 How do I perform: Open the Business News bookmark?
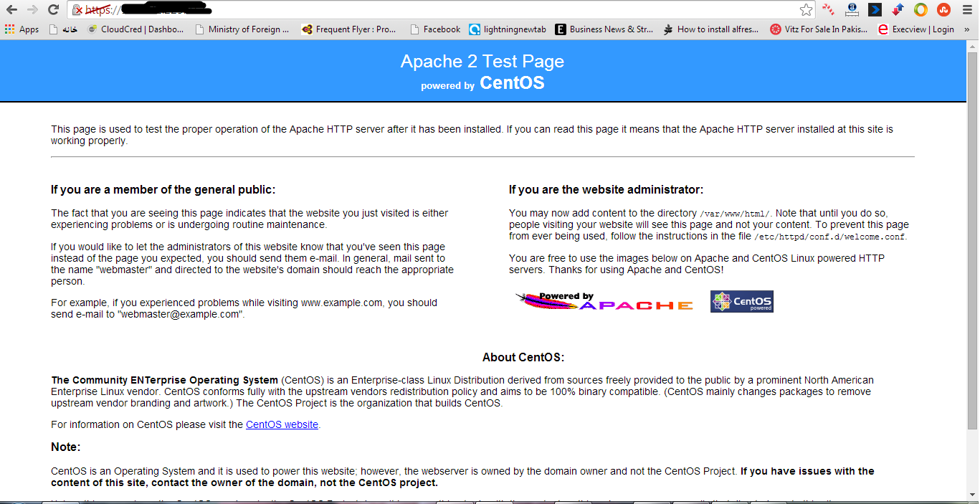click(x=604, y=29)
